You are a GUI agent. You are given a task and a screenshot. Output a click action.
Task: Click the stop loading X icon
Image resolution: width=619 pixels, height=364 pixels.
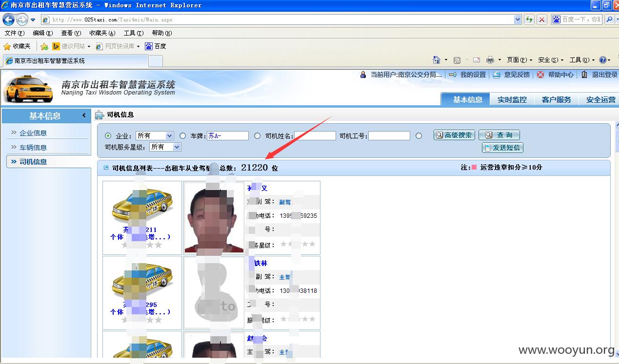pos(542,19)
